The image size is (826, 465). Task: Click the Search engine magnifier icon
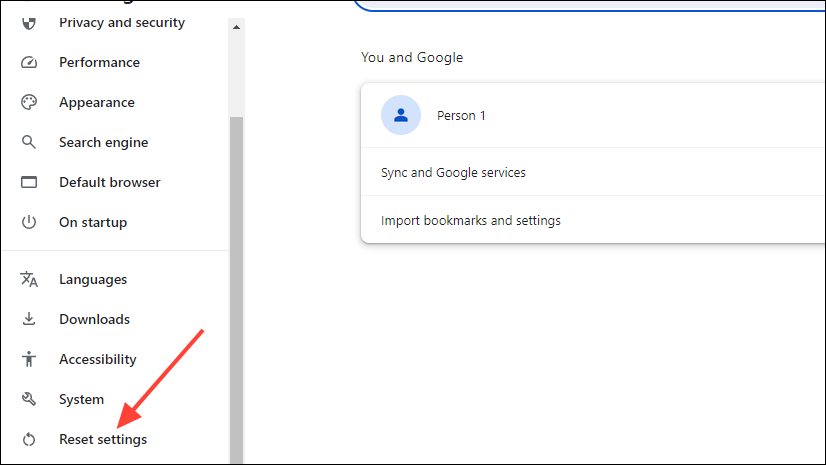[29, 142]
